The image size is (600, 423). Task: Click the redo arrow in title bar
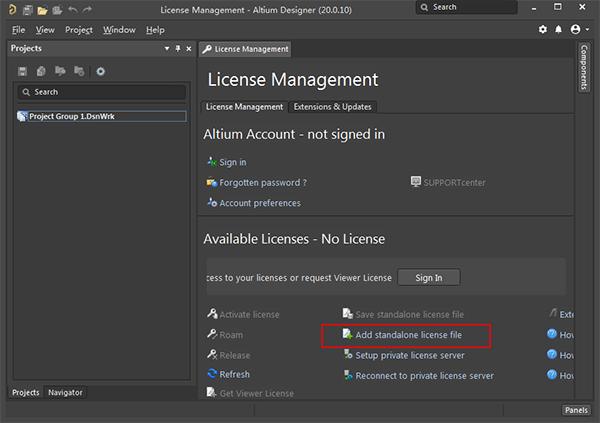coord(87,10)
